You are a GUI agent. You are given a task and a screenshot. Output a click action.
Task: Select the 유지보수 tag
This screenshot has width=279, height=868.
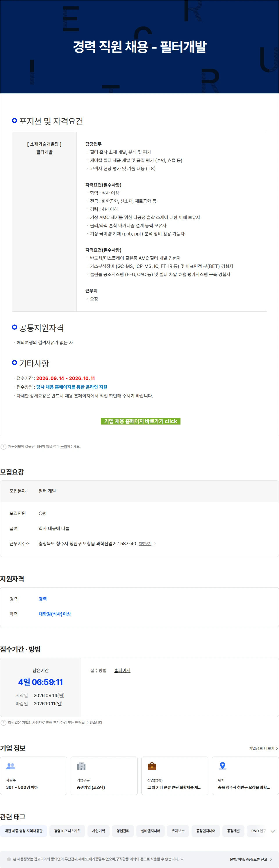(x=178, y=830)
